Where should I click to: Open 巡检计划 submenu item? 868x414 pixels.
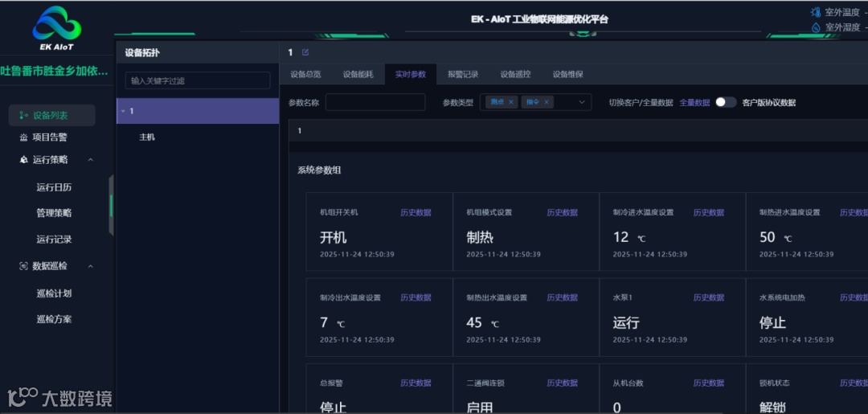[x=55, y=293]
